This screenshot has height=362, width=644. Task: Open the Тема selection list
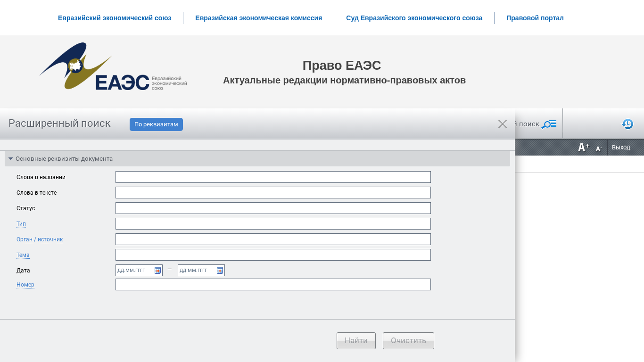[x=23, y=255]
